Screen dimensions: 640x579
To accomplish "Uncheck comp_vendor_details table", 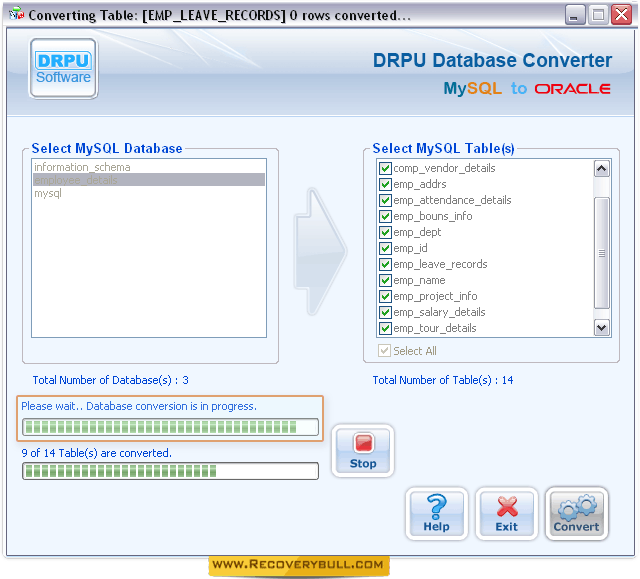I will point(385,168).
